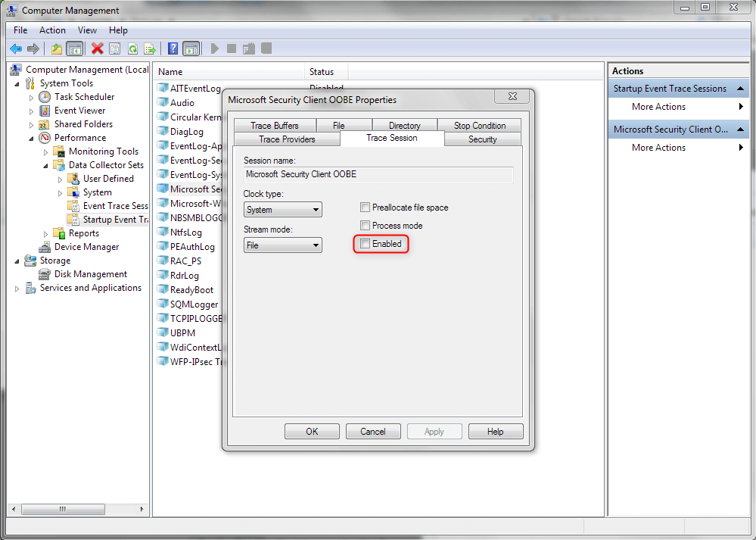Screen dimensions: 756x540
Task: Click the Event Viewer icon
Action: 45,111
